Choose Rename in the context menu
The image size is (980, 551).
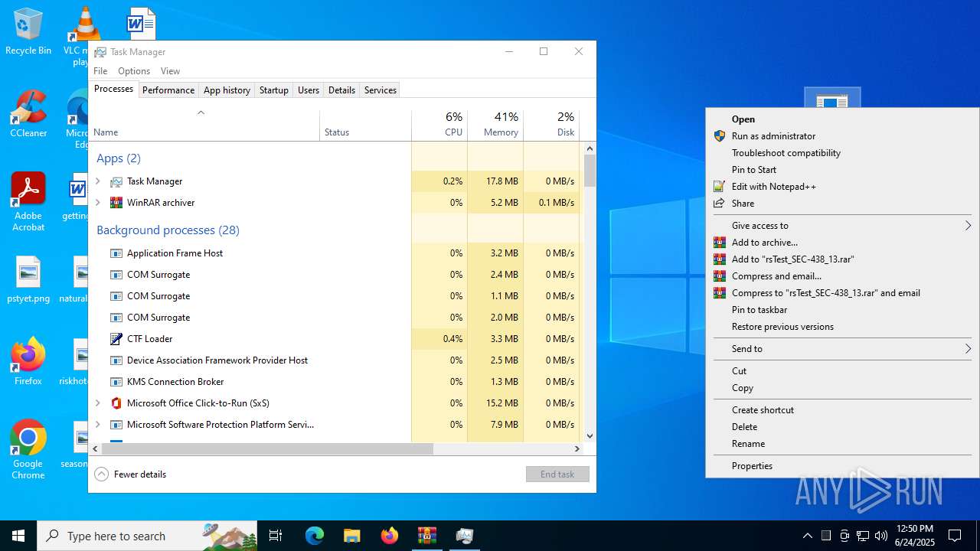pos(842,444)
